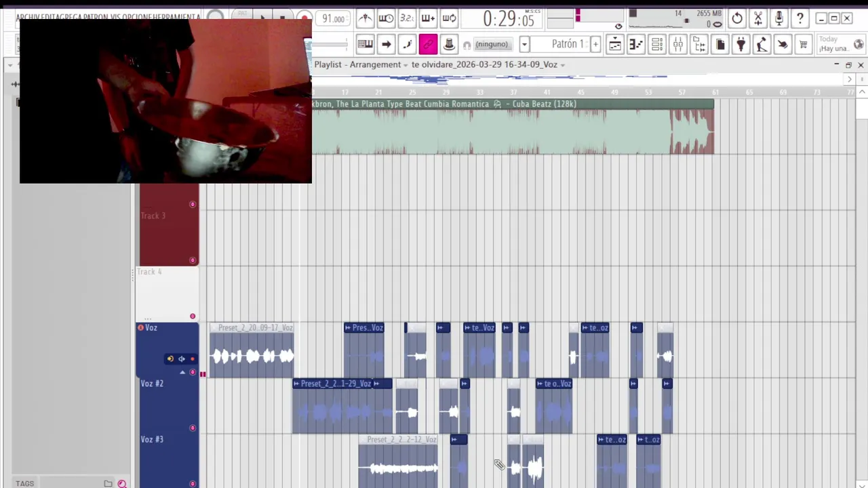
Task: Open the channel rack view icon
Action: tap(656, 45)
